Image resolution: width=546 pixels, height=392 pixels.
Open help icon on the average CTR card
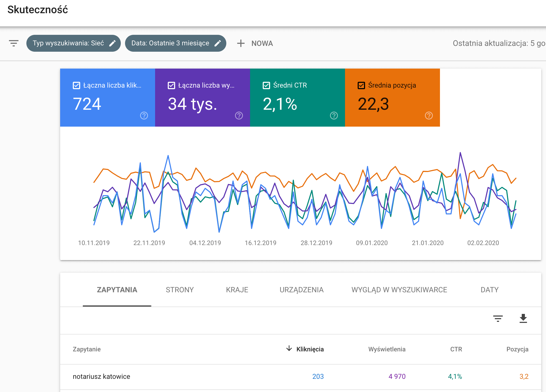pyautogui.click(x=334, y=116)
